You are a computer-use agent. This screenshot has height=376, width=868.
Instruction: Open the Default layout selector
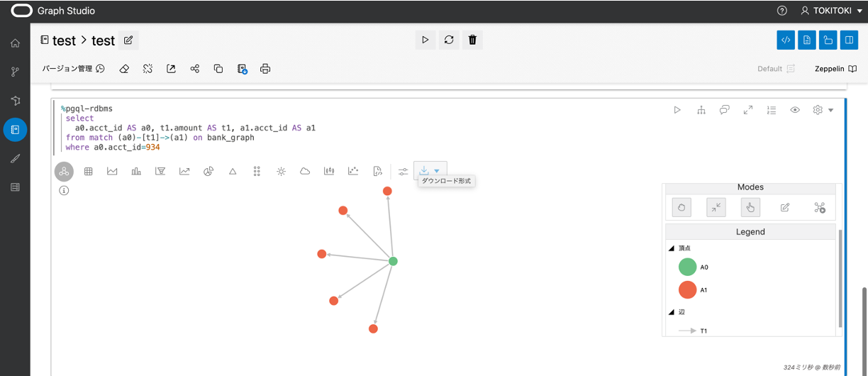pos(777,69)
